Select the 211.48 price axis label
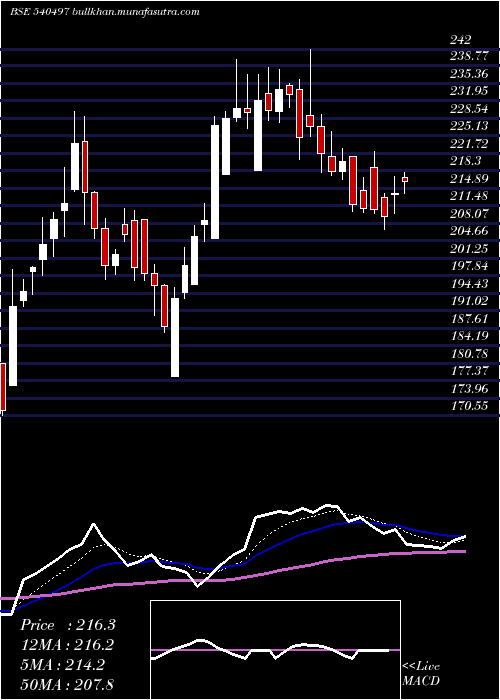 point(469,196)
